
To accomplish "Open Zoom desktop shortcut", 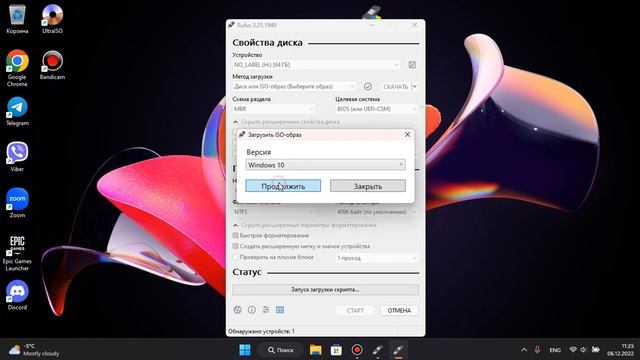I will [17, 203].
